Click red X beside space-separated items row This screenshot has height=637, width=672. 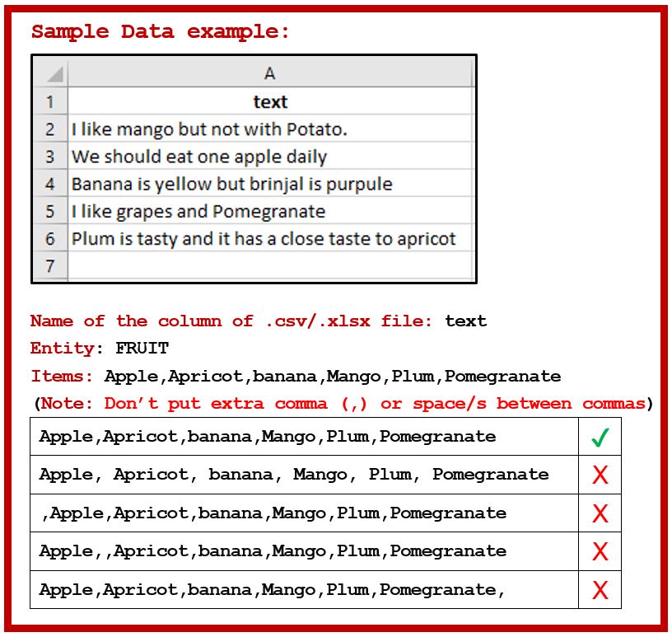(x=600, y=475)
